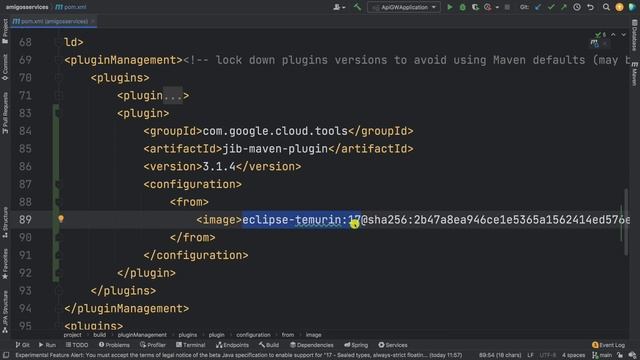Click the intention lightbulb on line 89

(61, 219)
